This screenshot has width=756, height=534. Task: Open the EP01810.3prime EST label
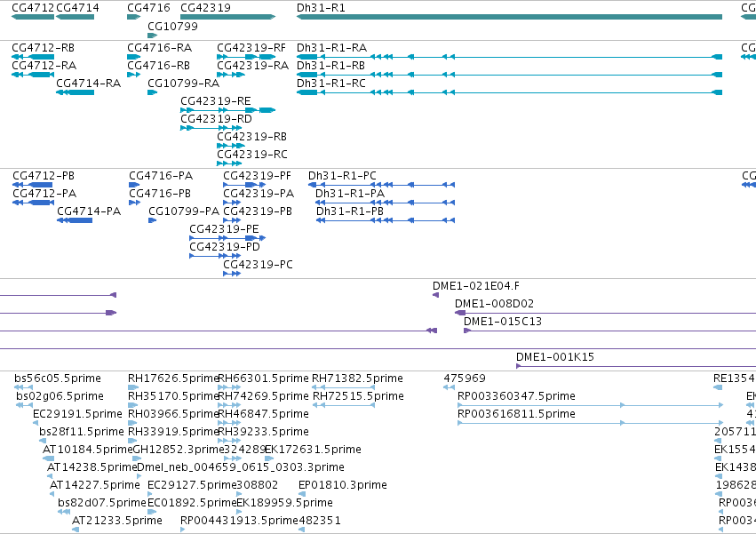tap(342, 485)
